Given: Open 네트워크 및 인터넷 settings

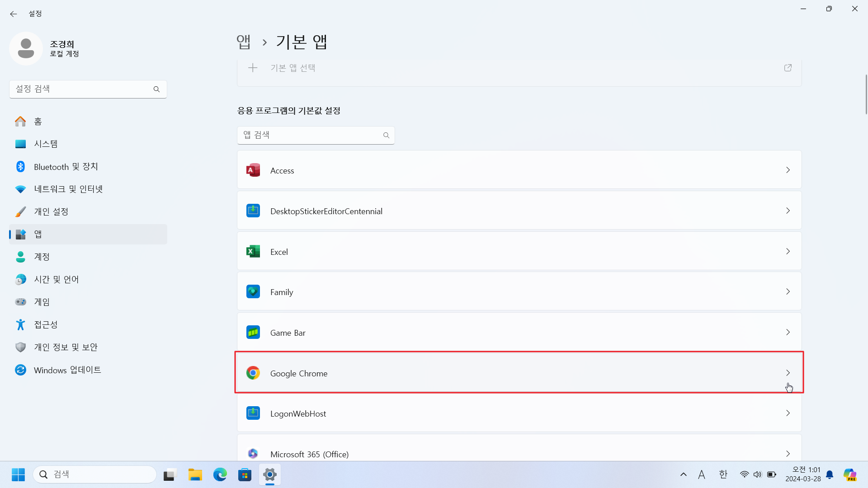Looking at the screenshot, I should coord(88,189).
